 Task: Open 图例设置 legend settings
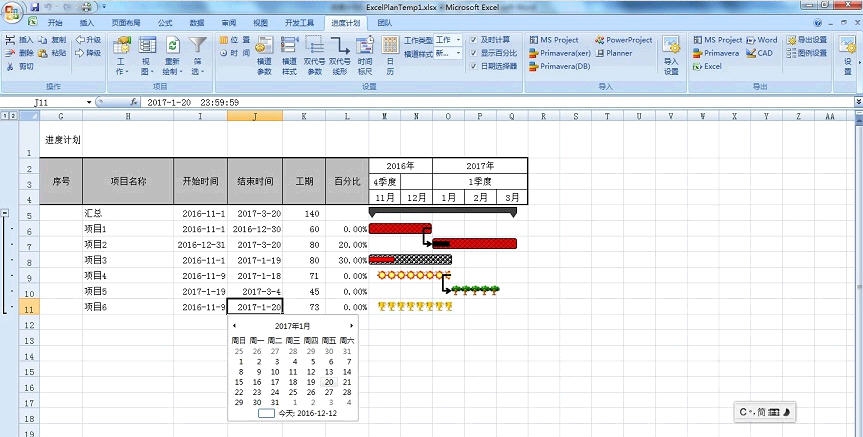pyautogui.click(x=807, y=53)
